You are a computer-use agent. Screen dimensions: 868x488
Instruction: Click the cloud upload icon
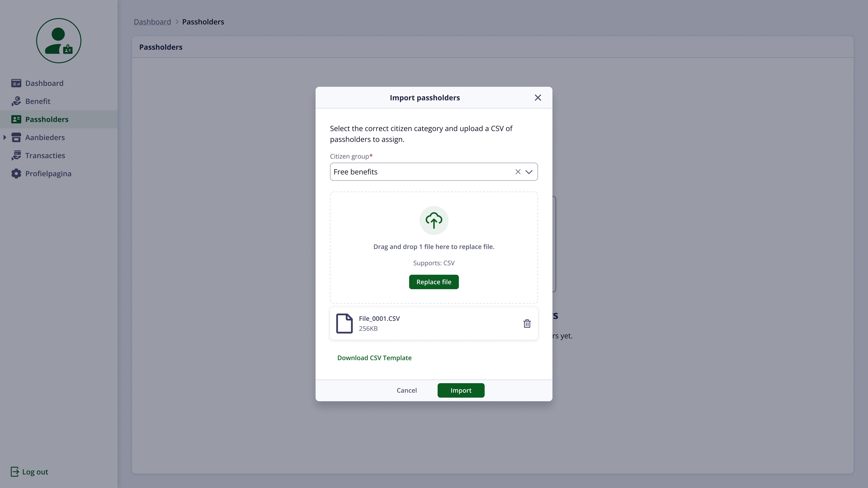coord(434,221)
